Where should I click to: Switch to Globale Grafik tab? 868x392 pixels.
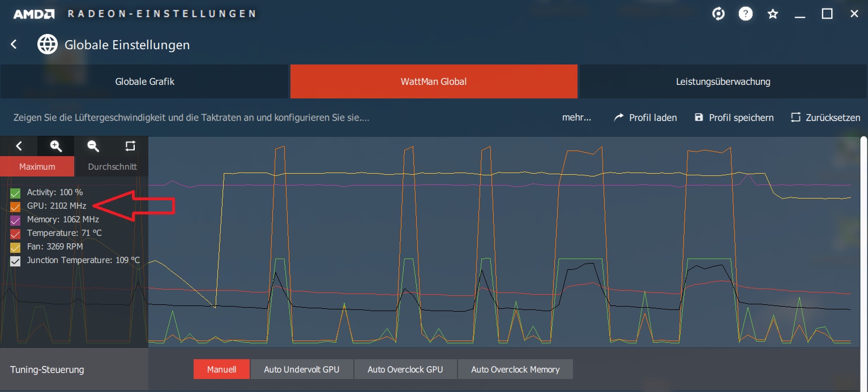pyautogui.click(x=144, y=81)
